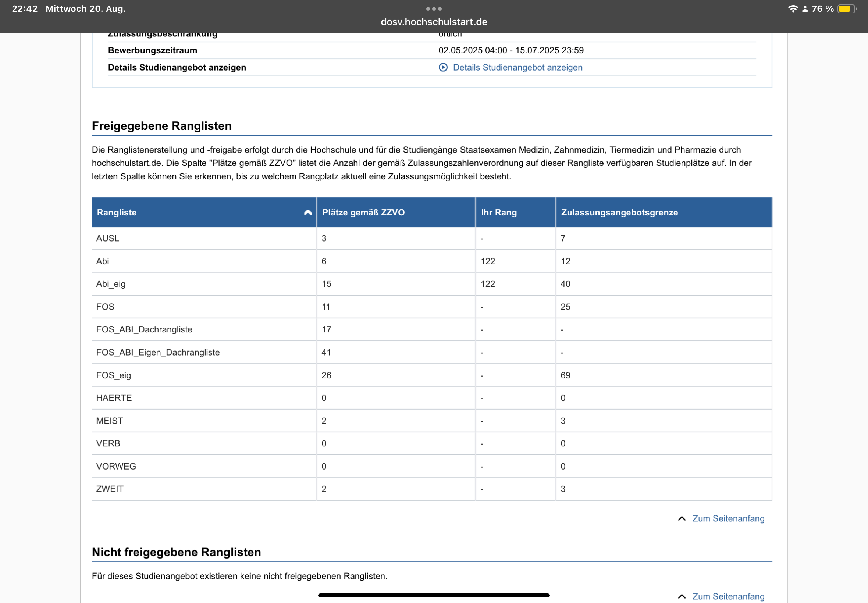
Task: Click the Zulassungsangebotsgrenze column header
Action: tap(664, 212)
